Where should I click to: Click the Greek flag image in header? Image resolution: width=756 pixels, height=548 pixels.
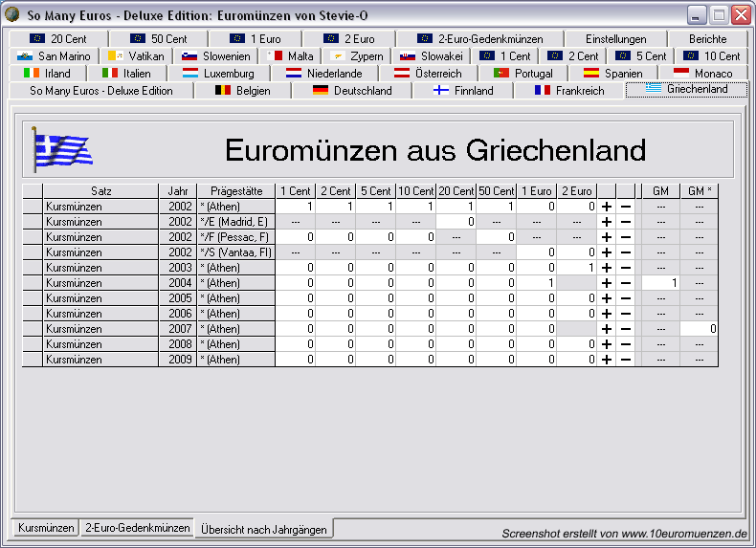(62, 150)
